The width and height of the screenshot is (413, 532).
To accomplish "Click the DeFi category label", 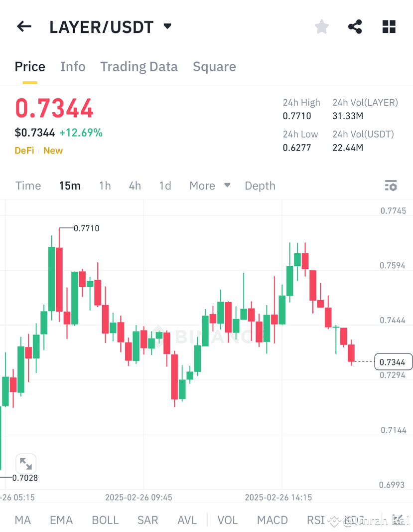I will coord(24,151).
